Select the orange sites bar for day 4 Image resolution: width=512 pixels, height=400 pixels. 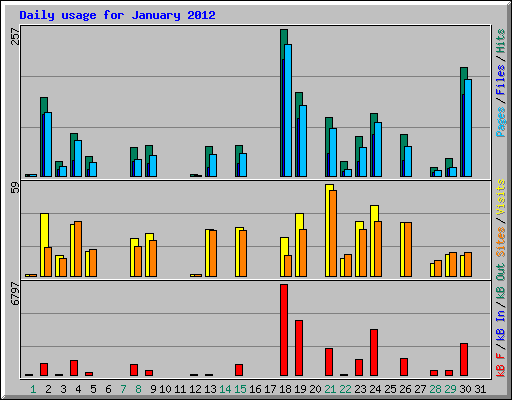[x=78, y=249]
